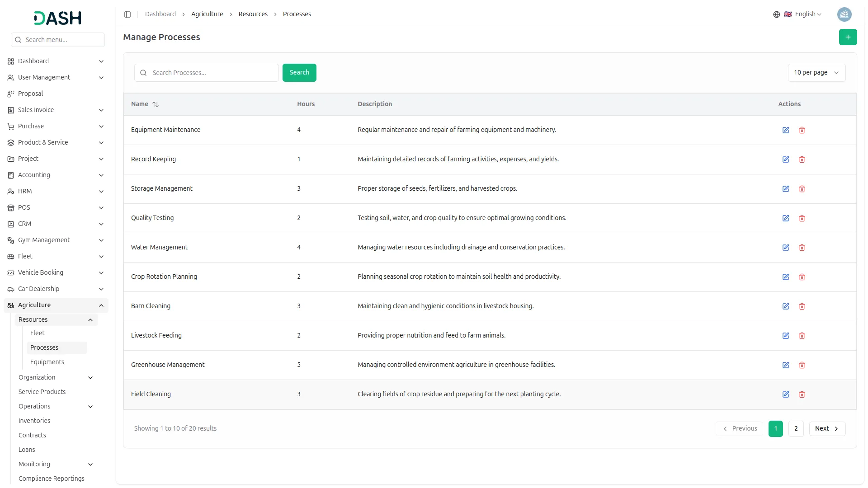Open the Proposal menu item

tap(30, 94)
